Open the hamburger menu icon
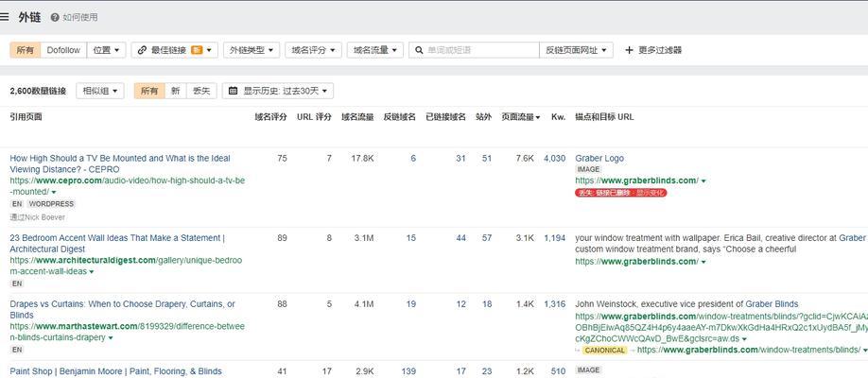 coord(5,17)
